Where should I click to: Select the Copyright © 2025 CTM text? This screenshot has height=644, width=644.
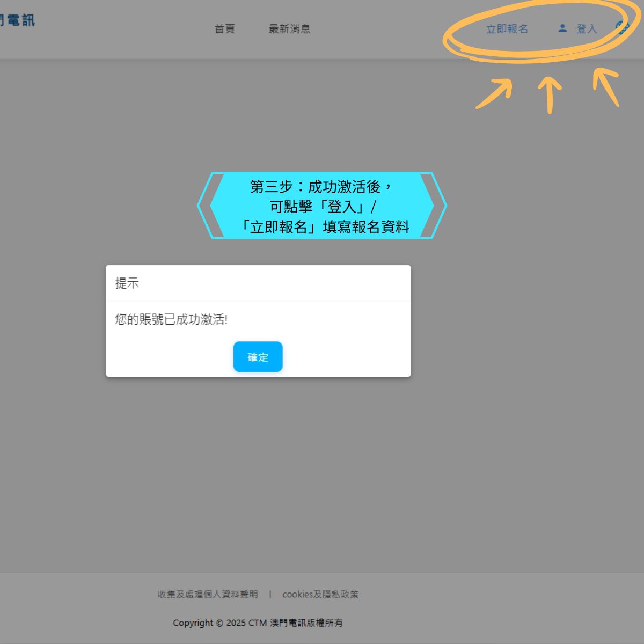point(220,623)
